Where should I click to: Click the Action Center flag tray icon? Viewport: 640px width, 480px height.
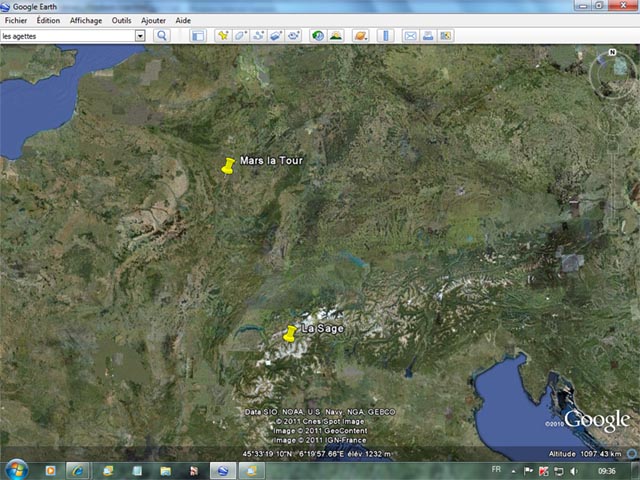pos(528,471)
